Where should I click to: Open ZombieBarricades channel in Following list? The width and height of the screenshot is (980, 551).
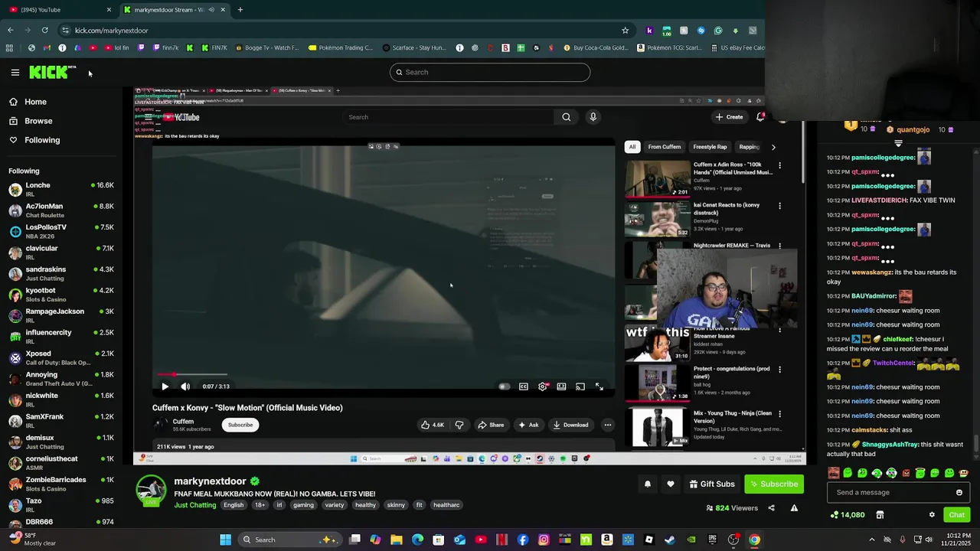[x=61, y=484]
